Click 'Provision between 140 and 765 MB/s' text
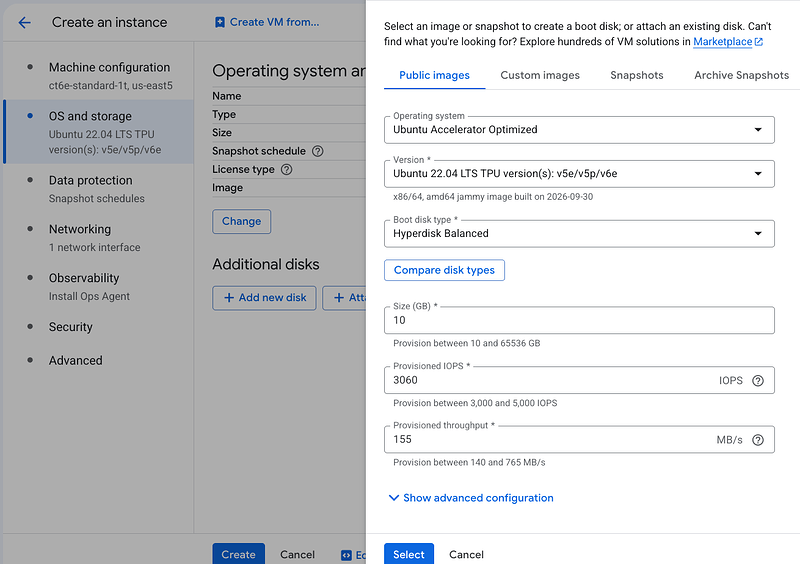Image resolution: width=800 pixels, height=564 pixels. click(x=469, y=462)
